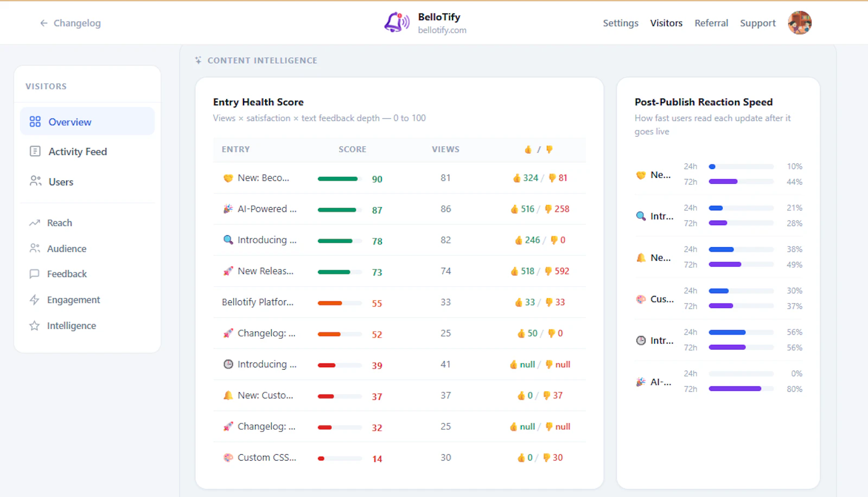The height and width of the screenshot is (497, 868).
Task: Click the thumbs-up icon showing 324
Action: pyautogui.click(x=517, y=178)
